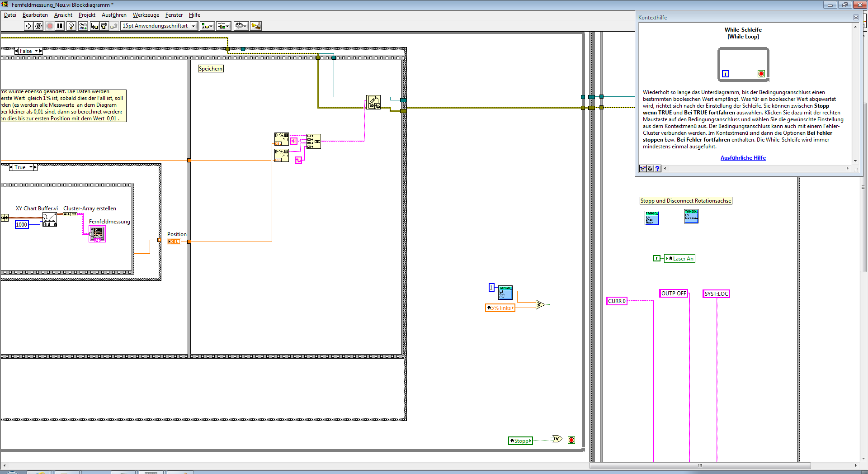Screen dimensions: 868x474
Task: Go to previous case of True structure
Action: click(x=11, y=167)
